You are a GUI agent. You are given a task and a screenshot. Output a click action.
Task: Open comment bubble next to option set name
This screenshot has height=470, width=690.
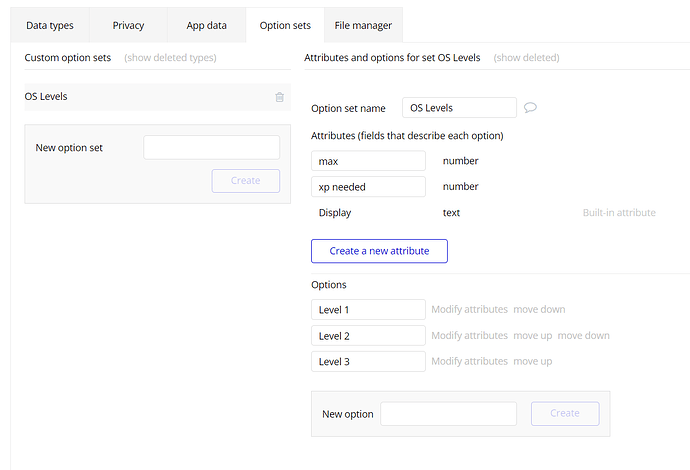pos(530,108)
